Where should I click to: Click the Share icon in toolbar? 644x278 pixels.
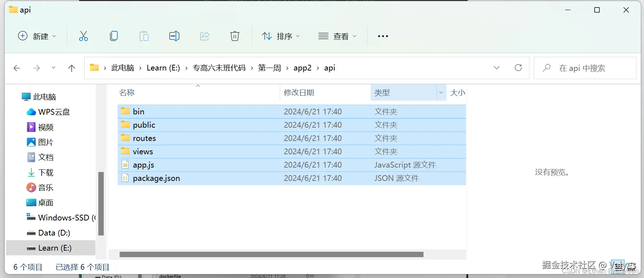tap(205, 36)
